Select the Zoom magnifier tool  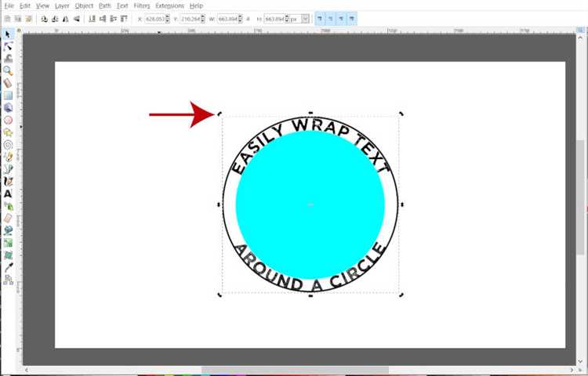(x=8, y=70)
